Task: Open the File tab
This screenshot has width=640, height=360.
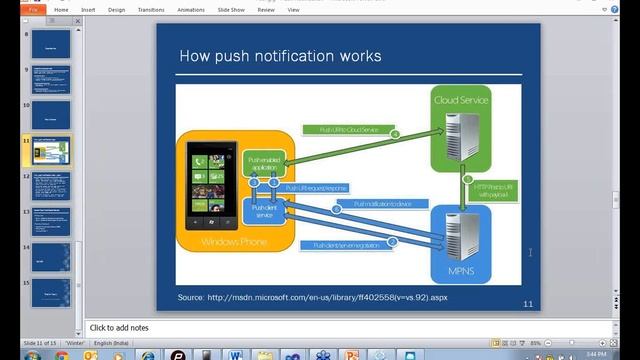Action: [33, 10]
